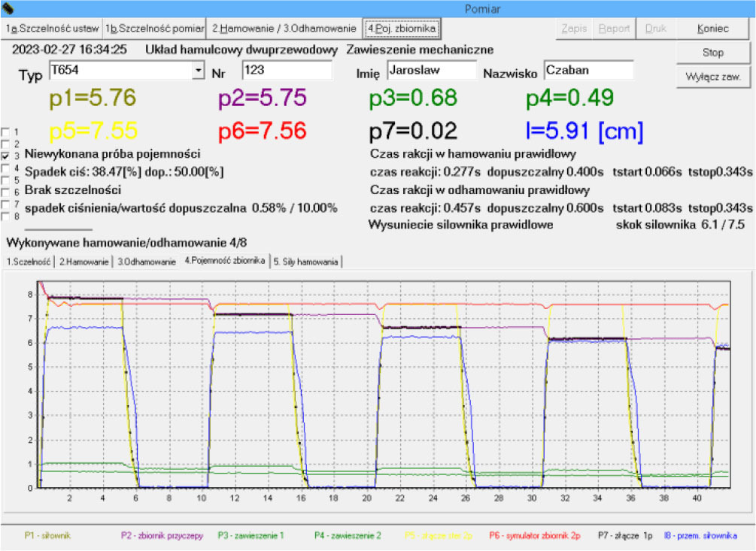This screenshot has height=551, width=756.
Task: Click the Koniec button
Action: point(712,29)
